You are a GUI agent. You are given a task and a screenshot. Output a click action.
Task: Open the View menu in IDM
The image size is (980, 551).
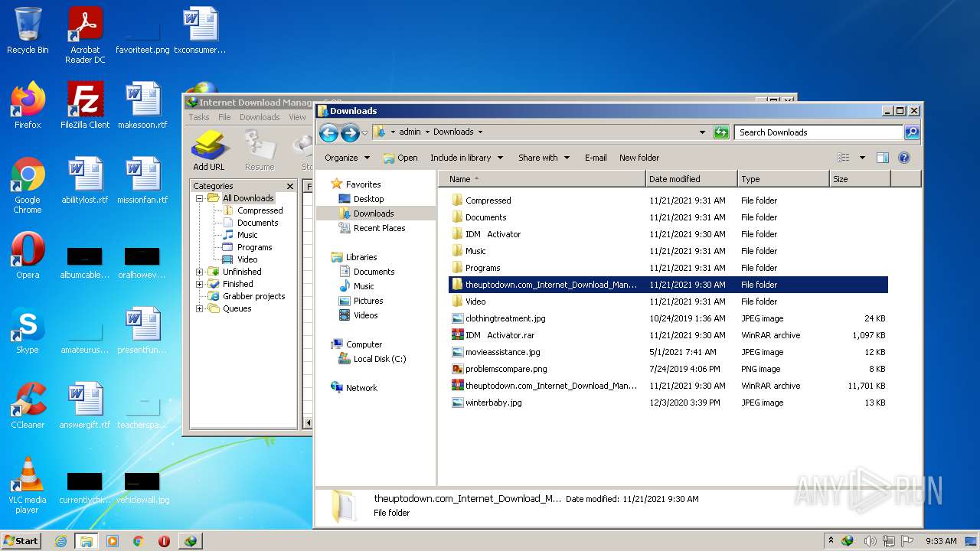point(297,117)
